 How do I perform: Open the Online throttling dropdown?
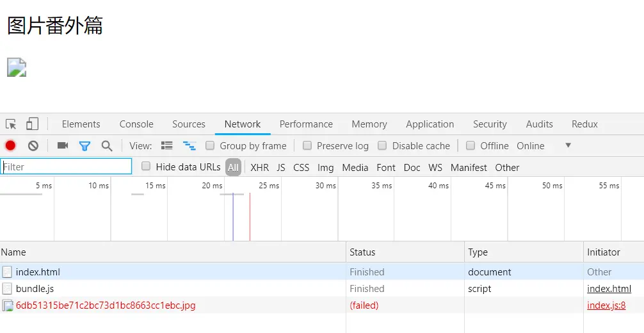click(567, 145)
